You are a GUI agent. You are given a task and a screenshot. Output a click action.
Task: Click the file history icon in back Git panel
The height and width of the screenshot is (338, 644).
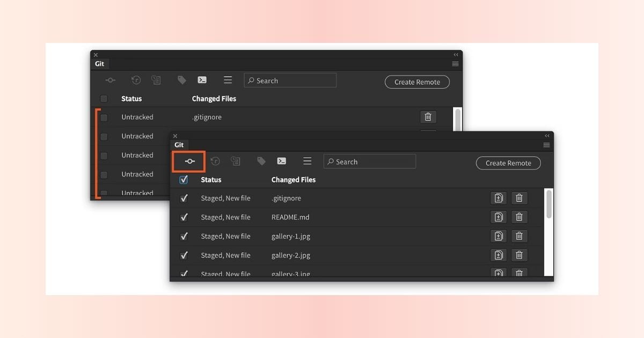156,80
